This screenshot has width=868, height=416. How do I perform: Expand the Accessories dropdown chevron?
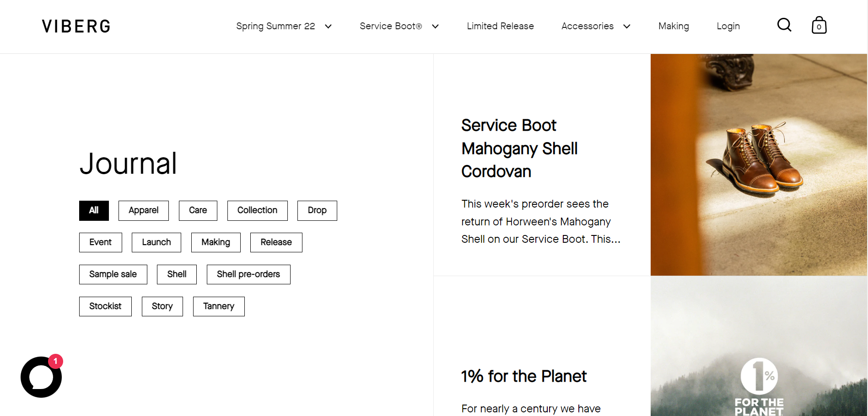(627, 27)
